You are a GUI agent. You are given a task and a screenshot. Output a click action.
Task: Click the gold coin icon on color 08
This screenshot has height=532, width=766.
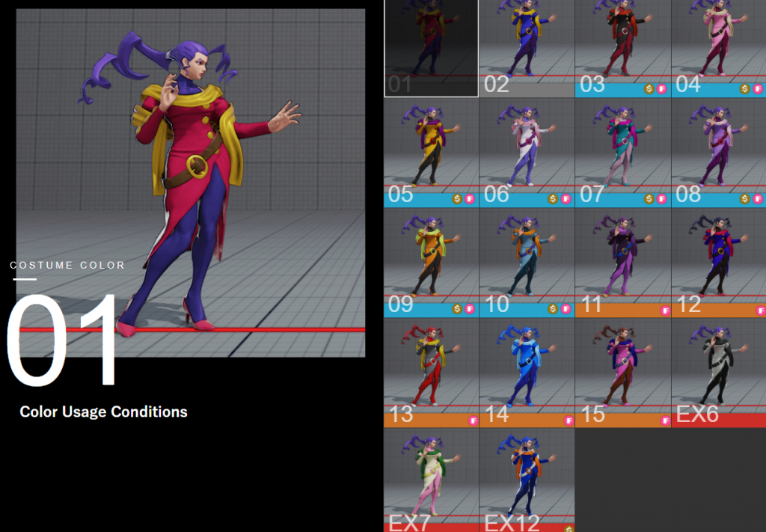[744, 199]
